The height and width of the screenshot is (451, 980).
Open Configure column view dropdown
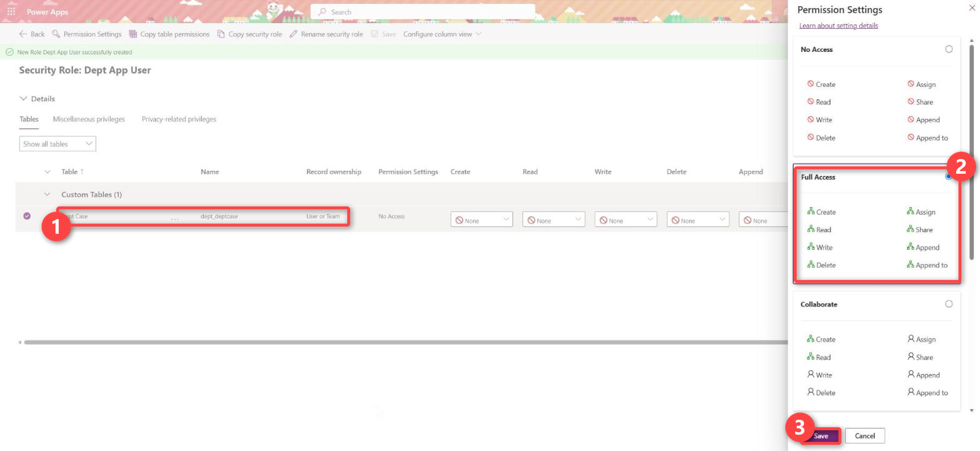tap(442, 34)
